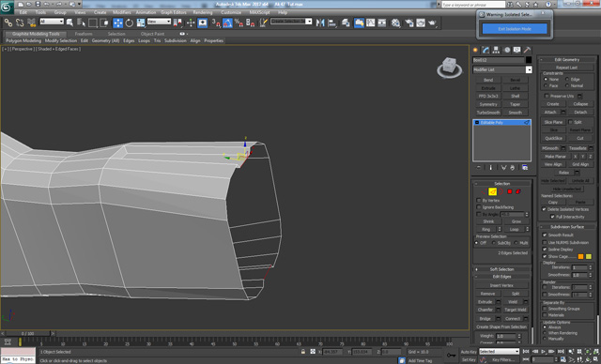Open the 3ds Max application menu logo

tap(7, 7)
